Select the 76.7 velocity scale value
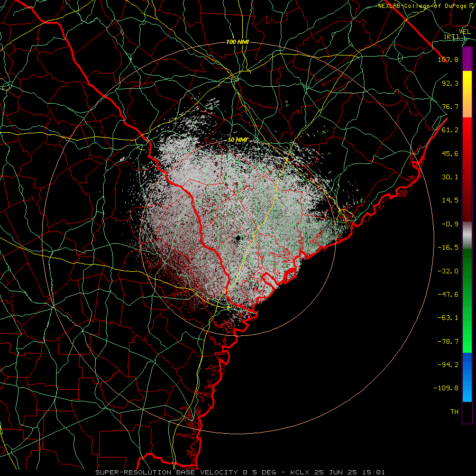 [x=450, y=106]
